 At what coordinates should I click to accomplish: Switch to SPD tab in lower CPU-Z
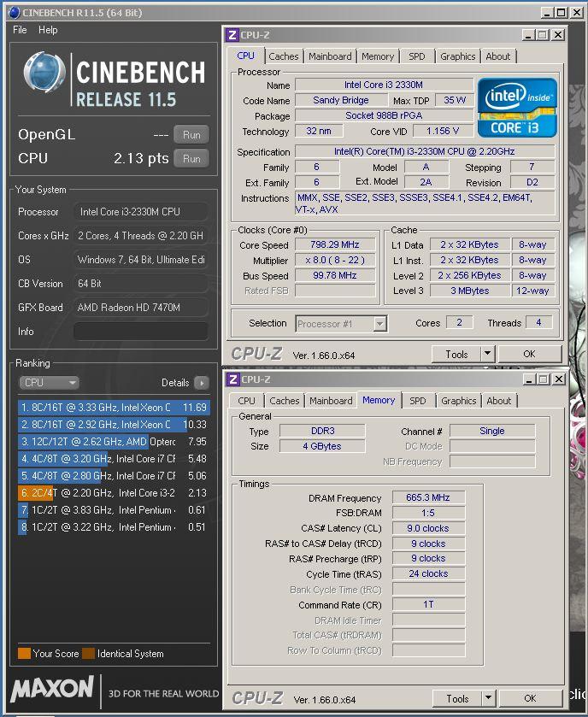click(417, 401)
